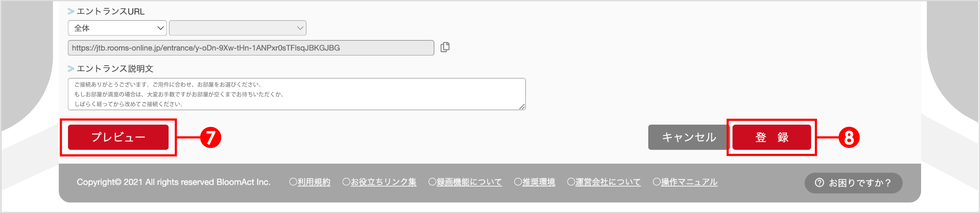
Task: Click the プレビュー button
Action: 118,137
